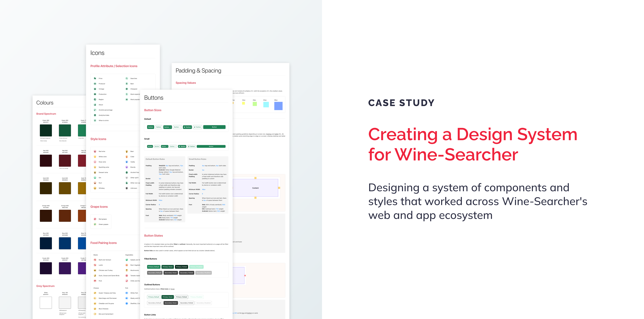
Task: Click the Searches magnifier icon
Action: [x=127, y=78]
